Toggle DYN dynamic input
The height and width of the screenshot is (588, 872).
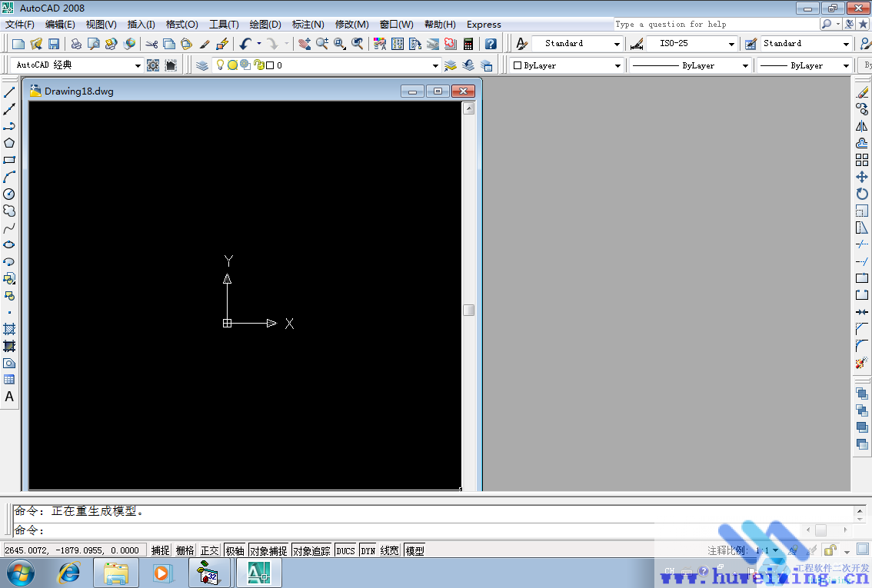(368, 550)
